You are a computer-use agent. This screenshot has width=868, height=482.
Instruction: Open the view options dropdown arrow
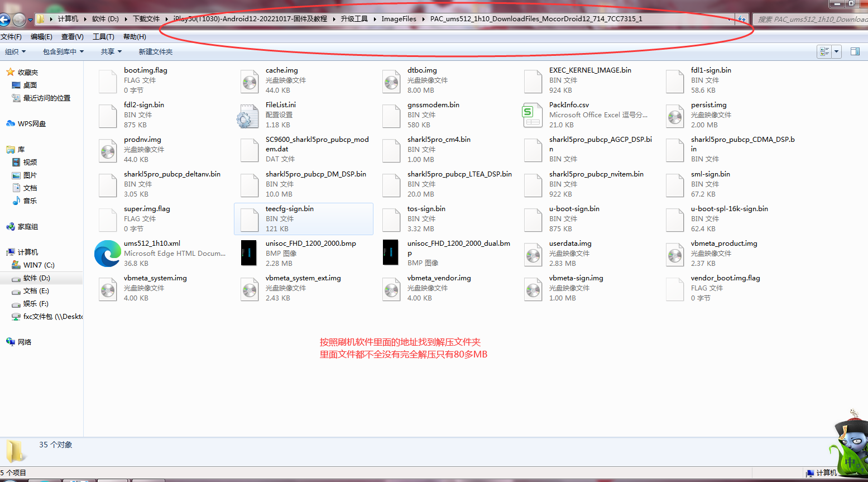[836, 51]
